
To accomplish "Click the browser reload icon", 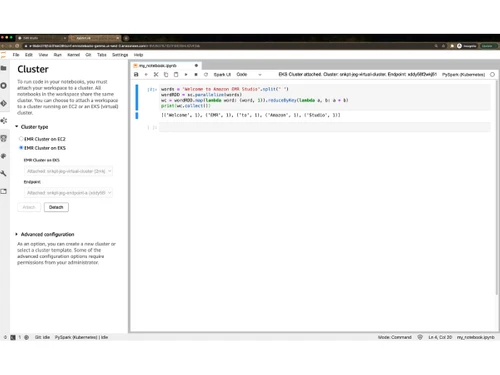I will 17,46.
